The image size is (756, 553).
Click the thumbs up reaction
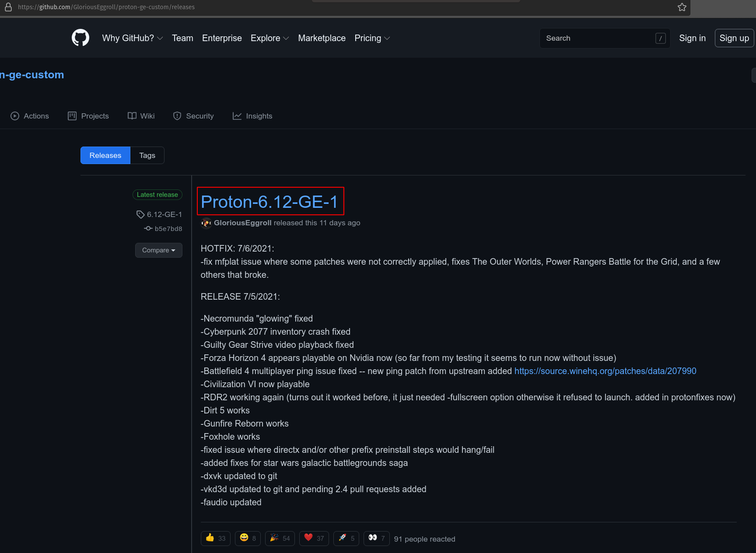(216, 539)
